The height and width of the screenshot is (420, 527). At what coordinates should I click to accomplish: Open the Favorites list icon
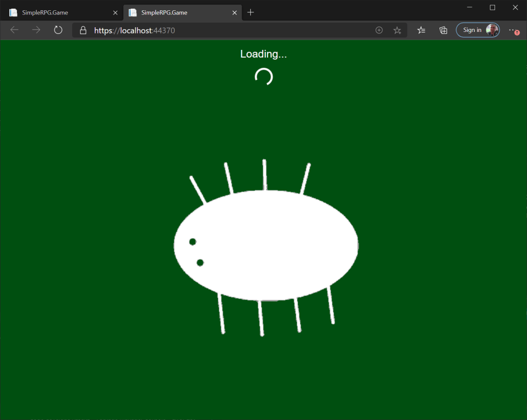click(421, 30)
